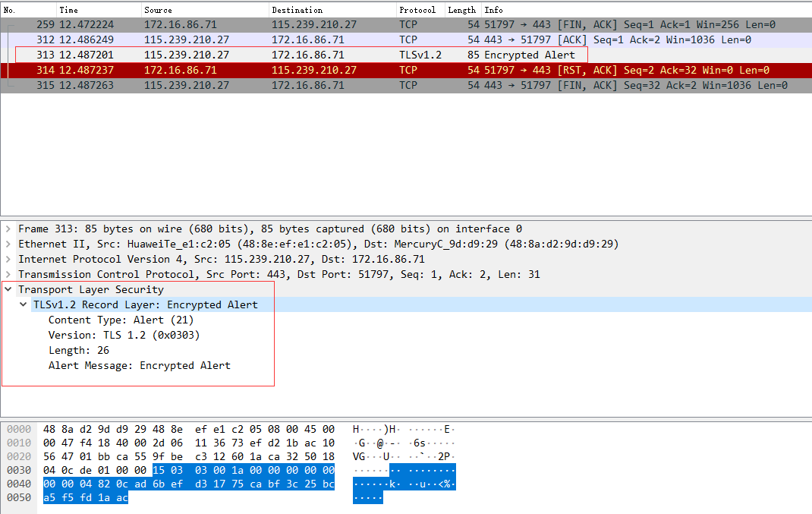Click source 172.16.86.71 in packet 259
This screenshot has width=812, height=514.
180,24
